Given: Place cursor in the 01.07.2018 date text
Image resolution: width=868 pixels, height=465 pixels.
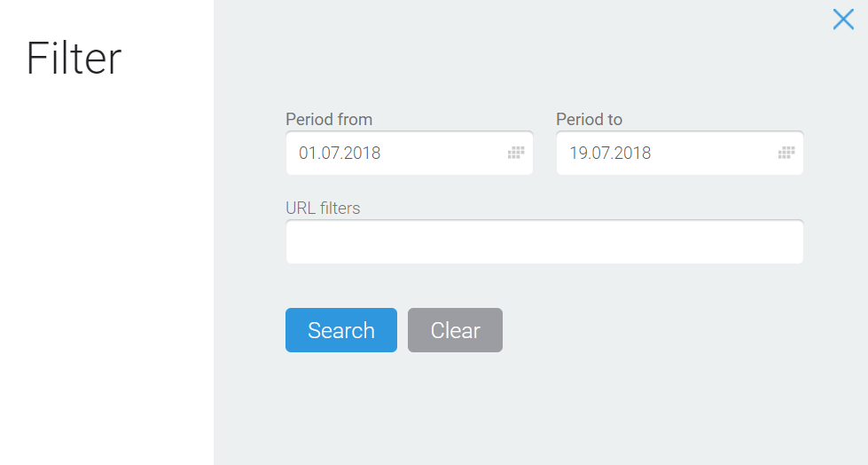Looking at the screenshot, I should pyautogui.click(x=340, y=153).
